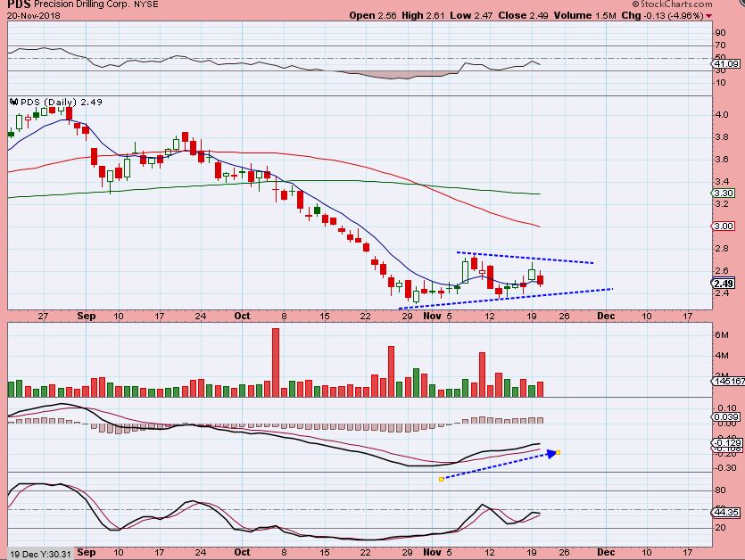Click the 2.8 price axis label
This screenshot has height=560, width=745.
click(x=722, y=249)
